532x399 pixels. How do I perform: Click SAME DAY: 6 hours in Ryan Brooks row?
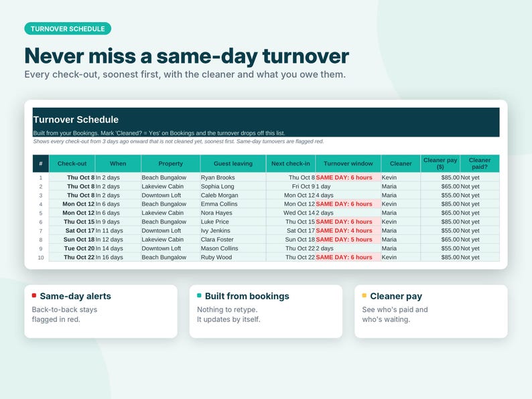(x=348, y=177)
